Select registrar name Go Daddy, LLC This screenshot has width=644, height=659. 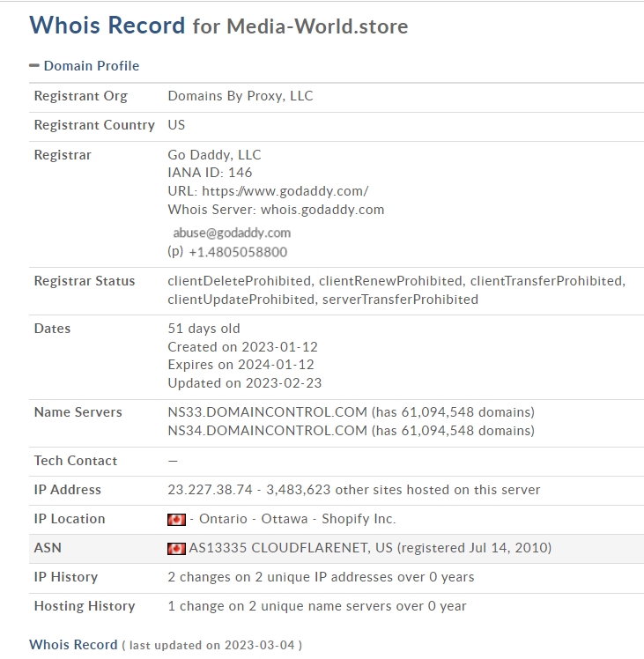214,155
